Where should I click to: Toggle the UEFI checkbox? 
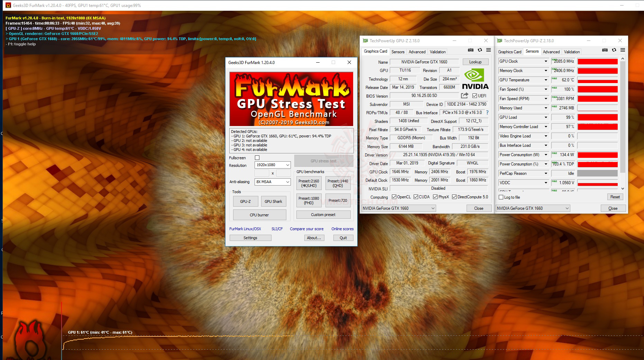click(x=475, y=96)
